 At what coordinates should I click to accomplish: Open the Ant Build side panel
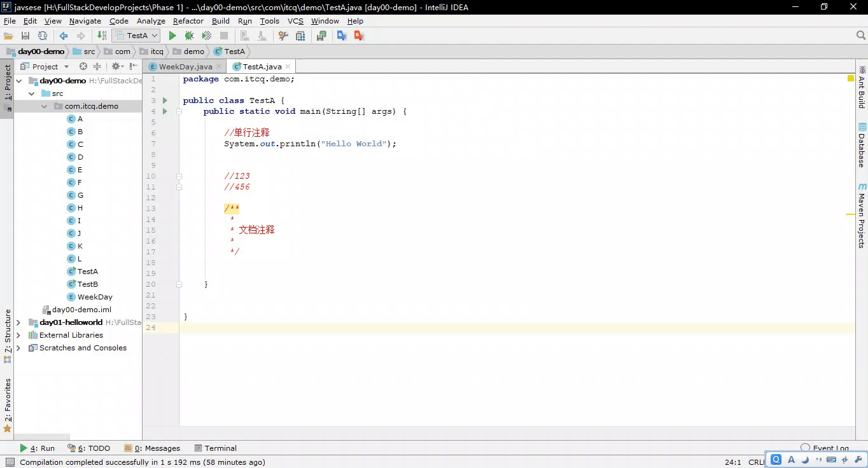(862, 86)
